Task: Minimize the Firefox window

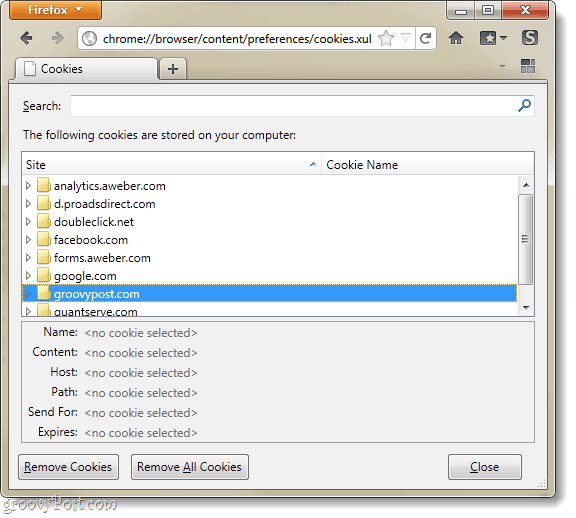Action: pos(461,11)
